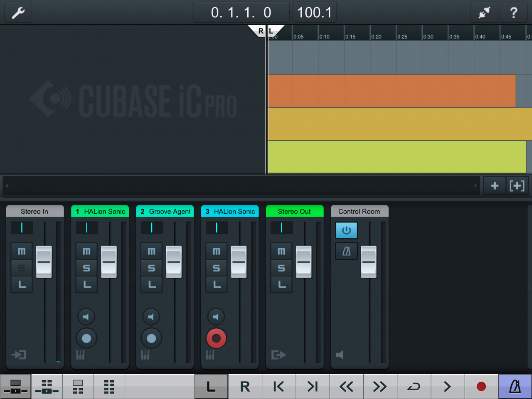Click the Stereo Out volume fader

304,262
